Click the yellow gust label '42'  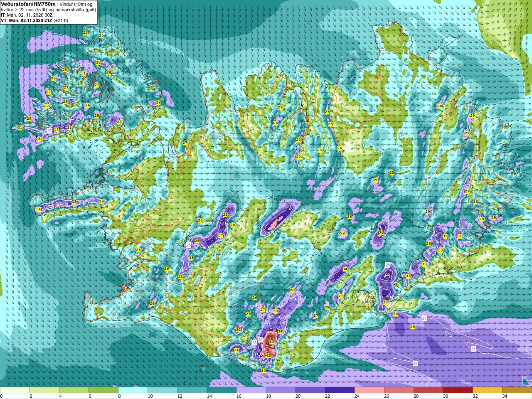268,355
